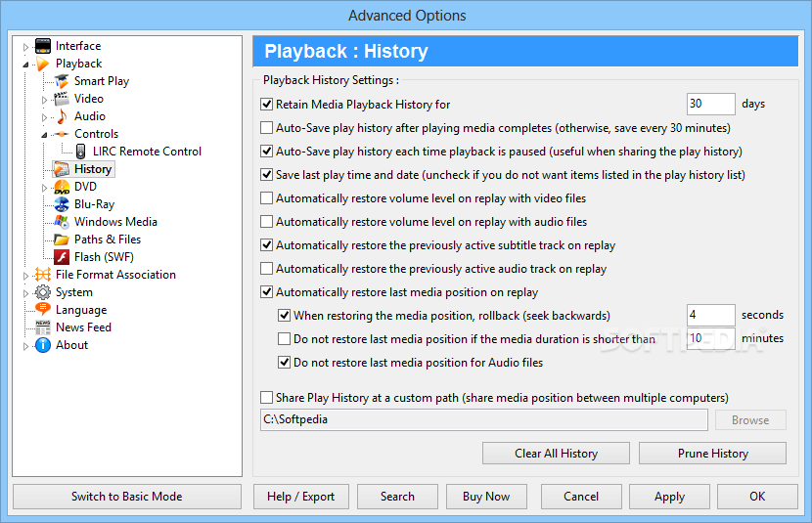Click the Blu-Ray disc icon

62,204
